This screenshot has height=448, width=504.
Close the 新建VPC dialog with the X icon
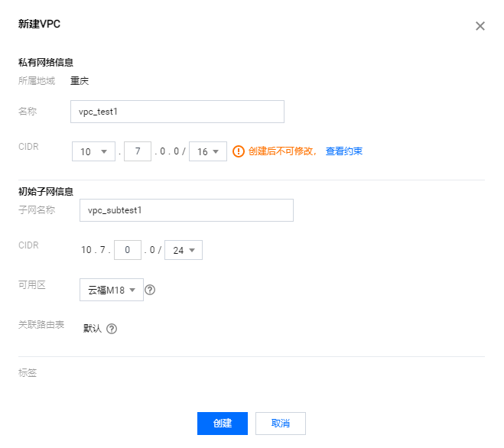pos(480,26)
